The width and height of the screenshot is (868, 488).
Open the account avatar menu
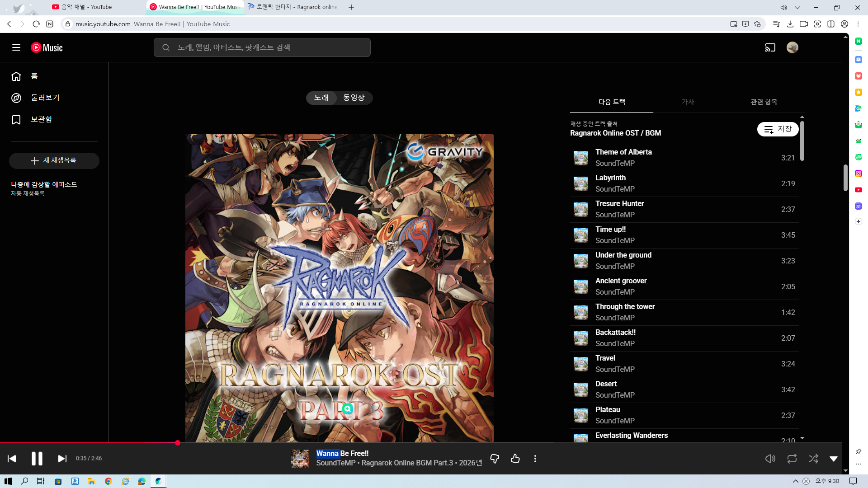792,47
